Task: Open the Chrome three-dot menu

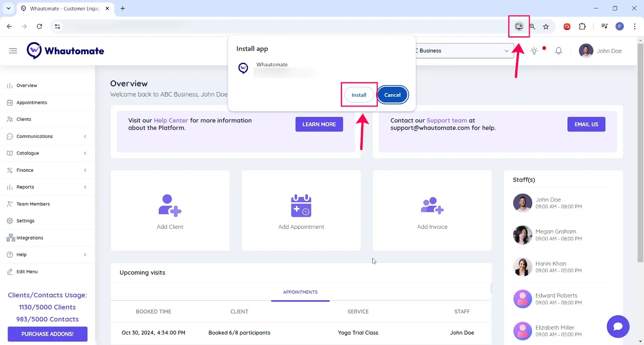Action: pyautogui.click(x=635, y=27)
